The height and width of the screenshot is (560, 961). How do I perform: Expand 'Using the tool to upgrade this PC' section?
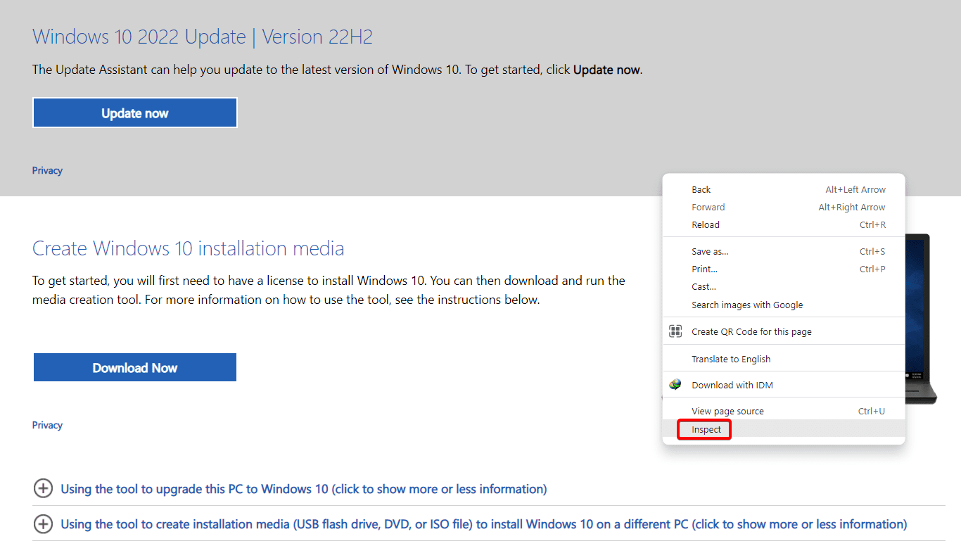point(304,488)
